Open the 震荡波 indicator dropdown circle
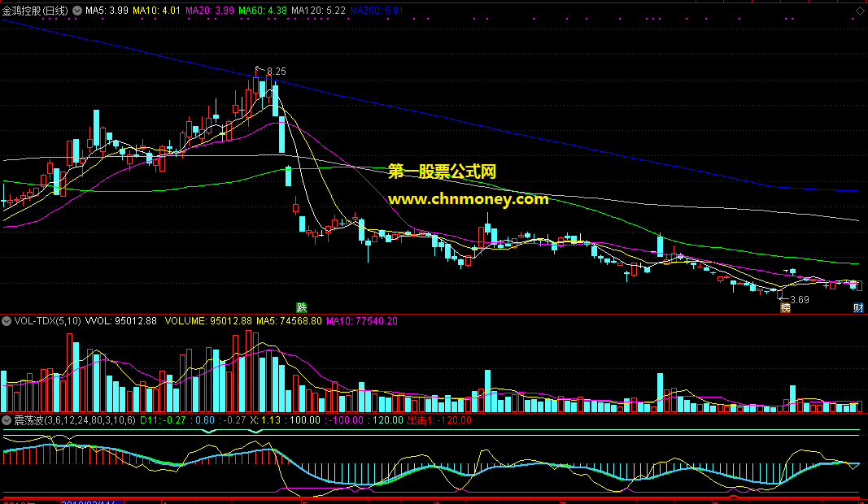Image resolution: width=868 pixels, height=504 pixels. tap(6, 420)
